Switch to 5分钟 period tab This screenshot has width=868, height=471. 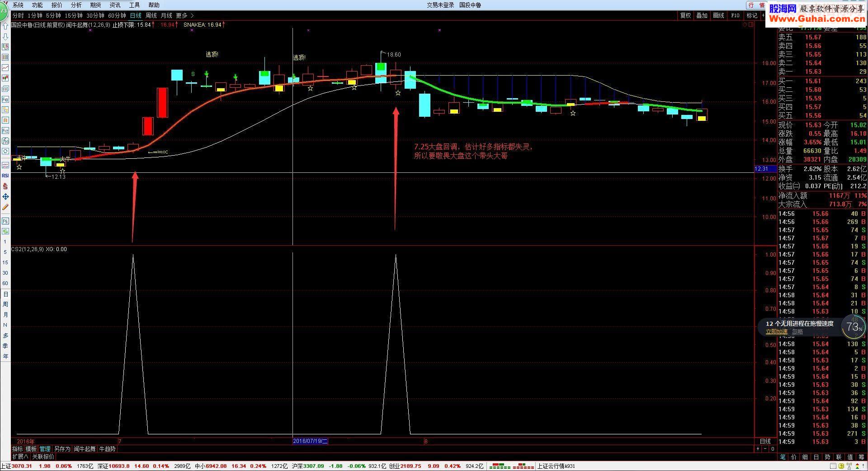[x=53, y=15]
